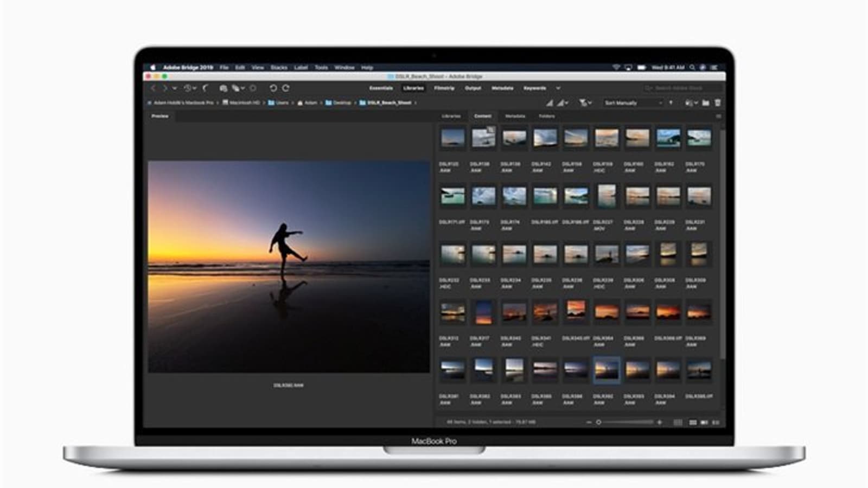The height and width of the screenshot is (488, 868).
Task: Open the filter by rating dropdown
Action: pyautogui.click(x=585, y=102)
